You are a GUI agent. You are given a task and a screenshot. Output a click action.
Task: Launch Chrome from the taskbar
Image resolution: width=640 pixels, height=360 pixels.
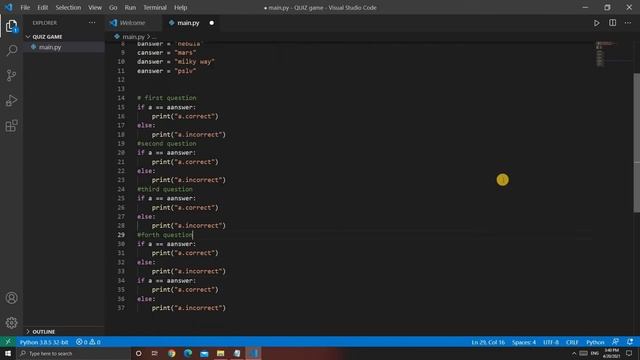pyautogui.click(x=171, y=353)
